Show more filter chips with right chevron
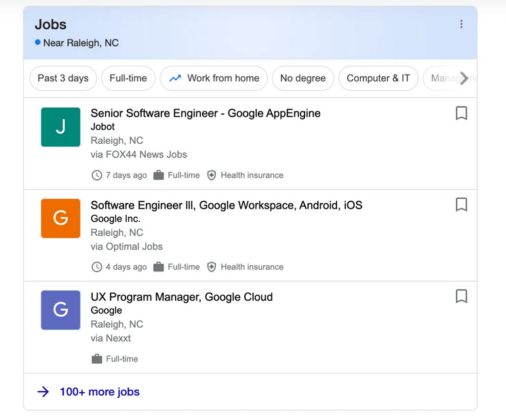This screenshot has width=506, height=420. pyautogui.click(x=464, y=78)
